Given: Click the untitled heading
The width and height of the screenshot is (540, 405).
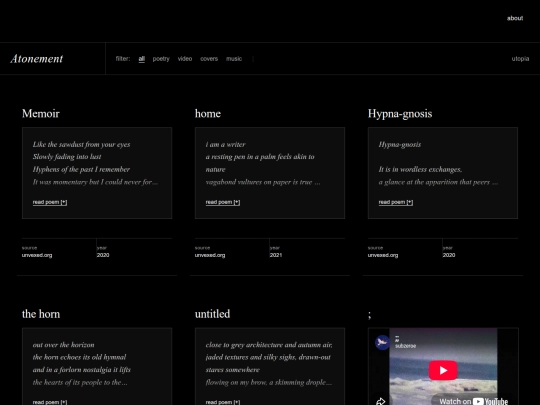Looking at the screenshot, I should (x=212, y=314).
